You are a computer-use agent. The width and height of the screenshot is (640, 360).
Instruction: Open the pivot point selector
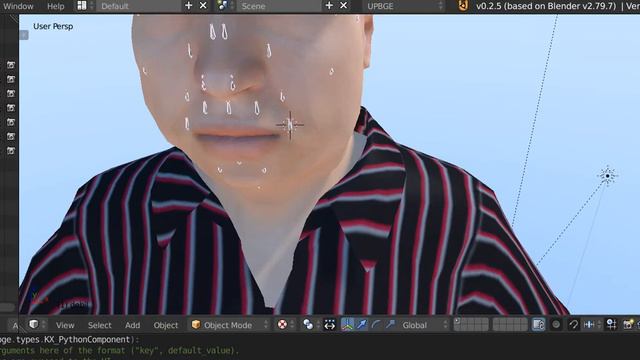[311, 325]
